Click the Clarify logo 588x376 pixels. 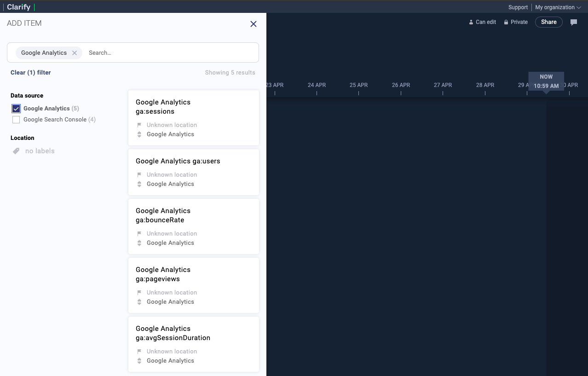(x=19, y=7)
